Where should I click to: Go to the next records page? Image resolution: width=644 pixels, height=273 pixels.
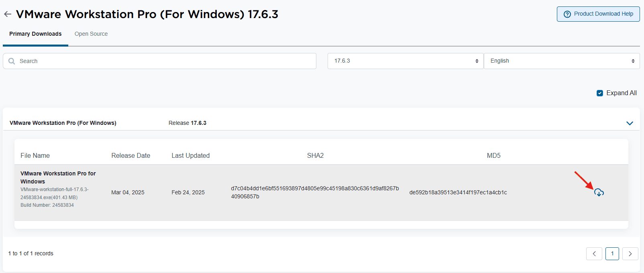(x=630, y=254)
